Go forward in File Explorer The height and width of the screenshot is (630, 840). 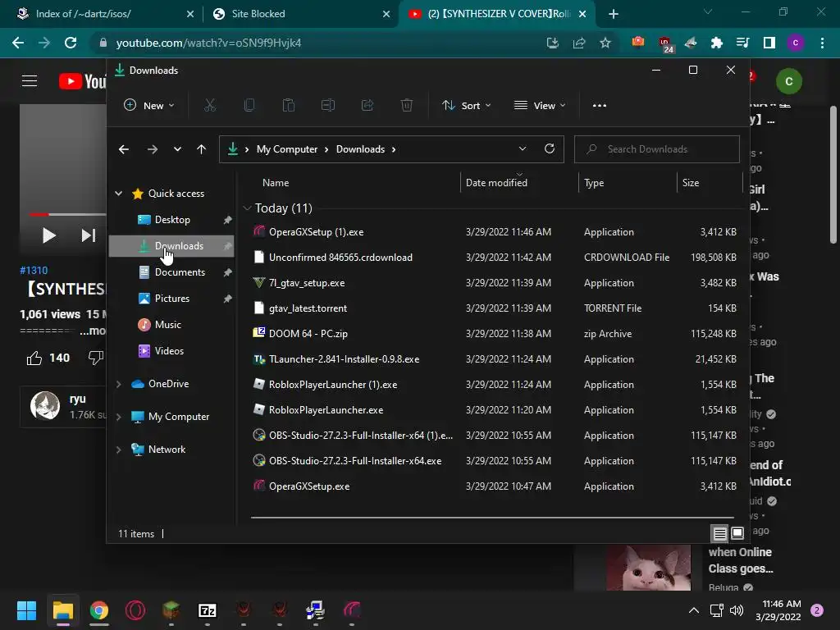pyautogui.click(x=153, y=149)
